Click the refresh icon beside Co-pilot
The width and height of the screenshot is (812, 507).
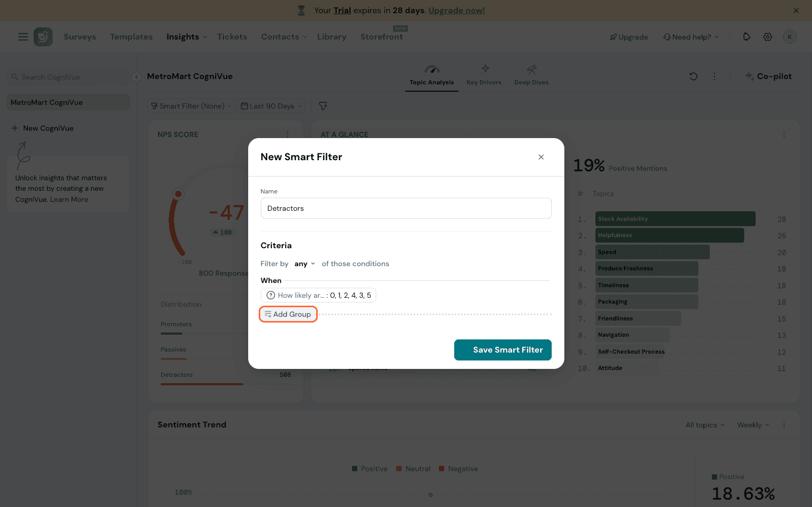693,76
